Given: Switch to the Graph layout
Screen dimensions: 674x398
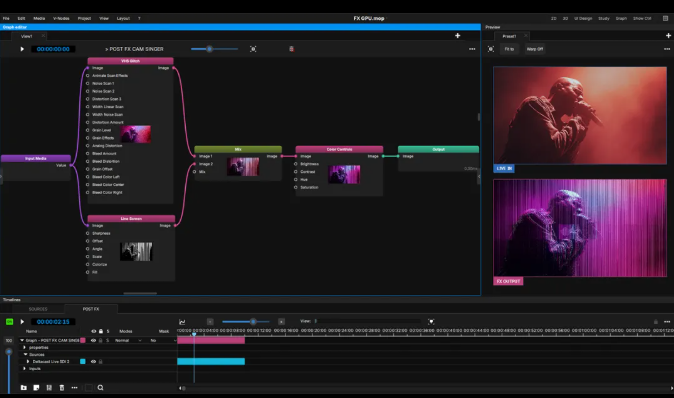Looking at the screenshot, I should (621, 18).
